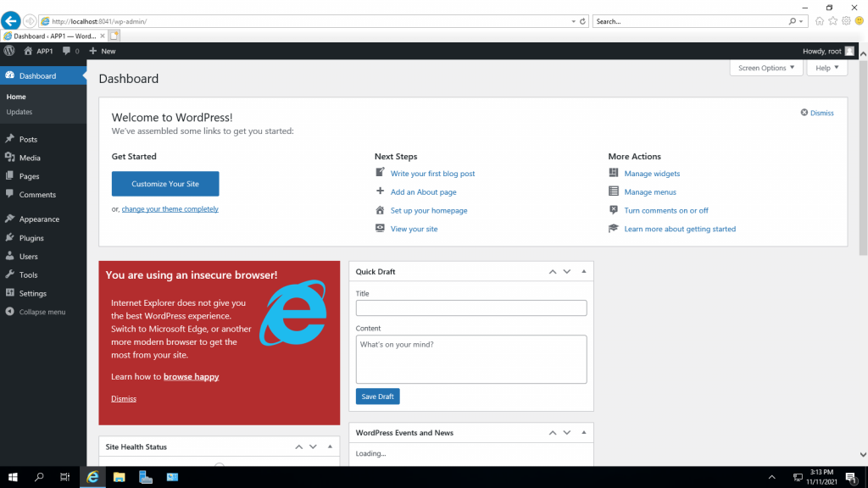The width and height of the screenshot is (868, 488).
Task: Toggle the Site Health Status panel
Action: [330, 447]
